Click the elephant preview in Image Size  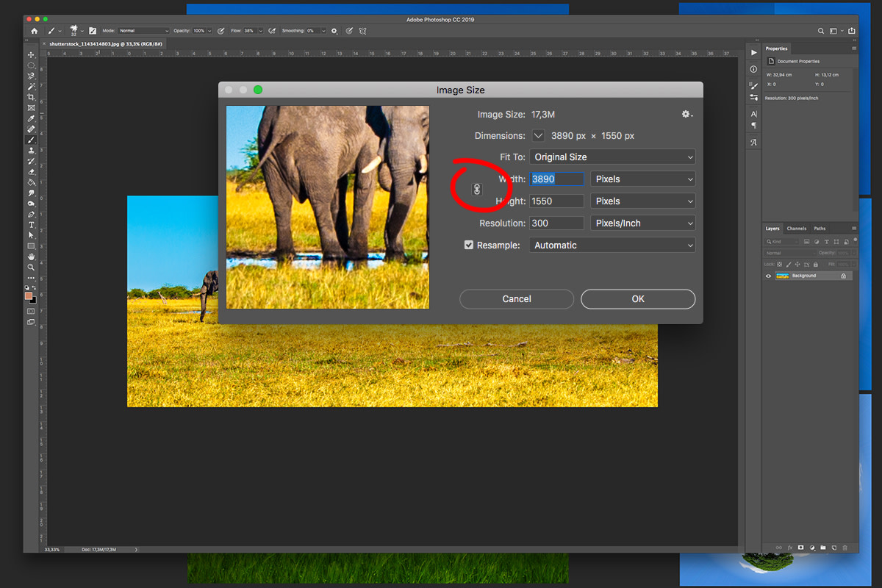(328, 207)
